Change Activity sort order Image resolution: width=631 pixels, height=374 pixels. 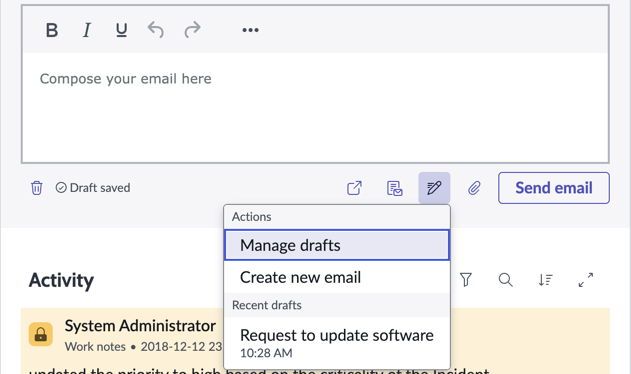(545, 280)
